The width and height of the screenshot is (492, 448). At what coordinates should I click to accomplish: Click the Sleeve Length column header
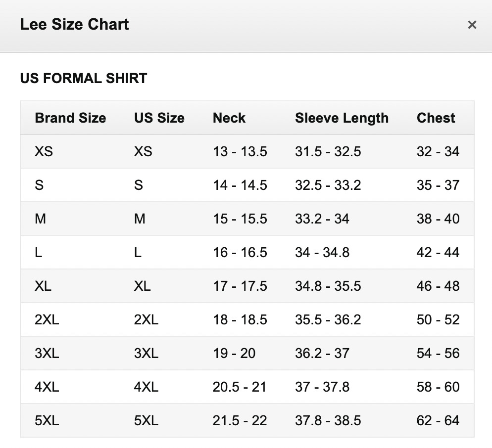342,118
